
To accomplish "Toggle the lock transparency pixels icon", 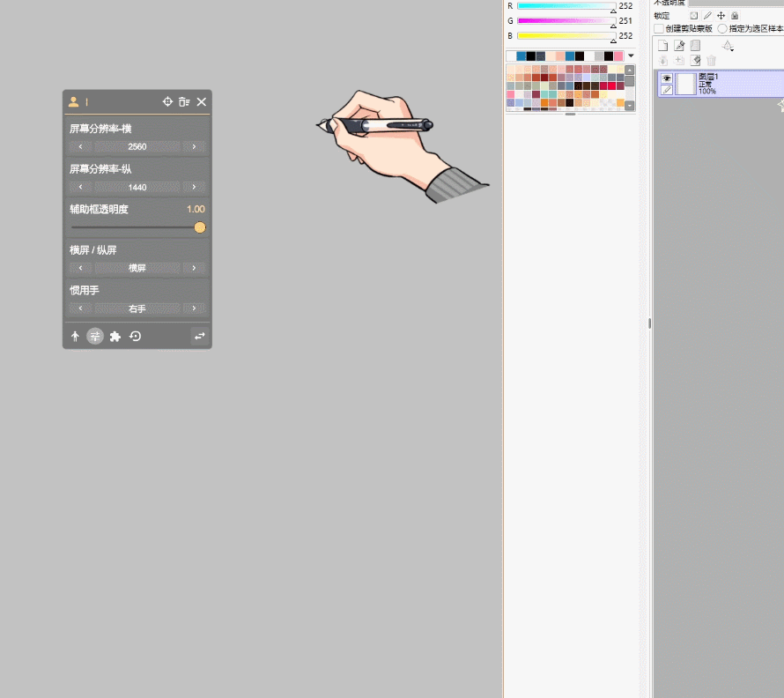I will click(693, 16).
